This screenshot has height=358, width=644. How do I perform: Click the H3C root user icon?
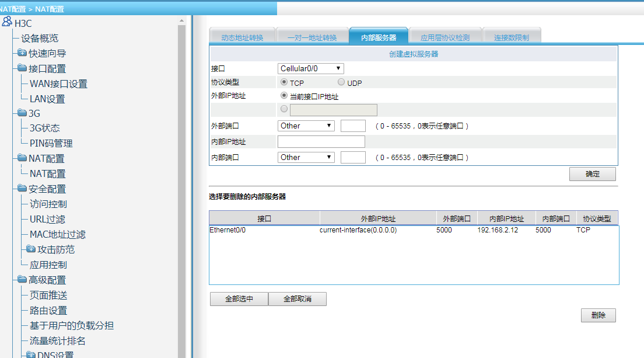pyautogui.click(x=7, y=22)
